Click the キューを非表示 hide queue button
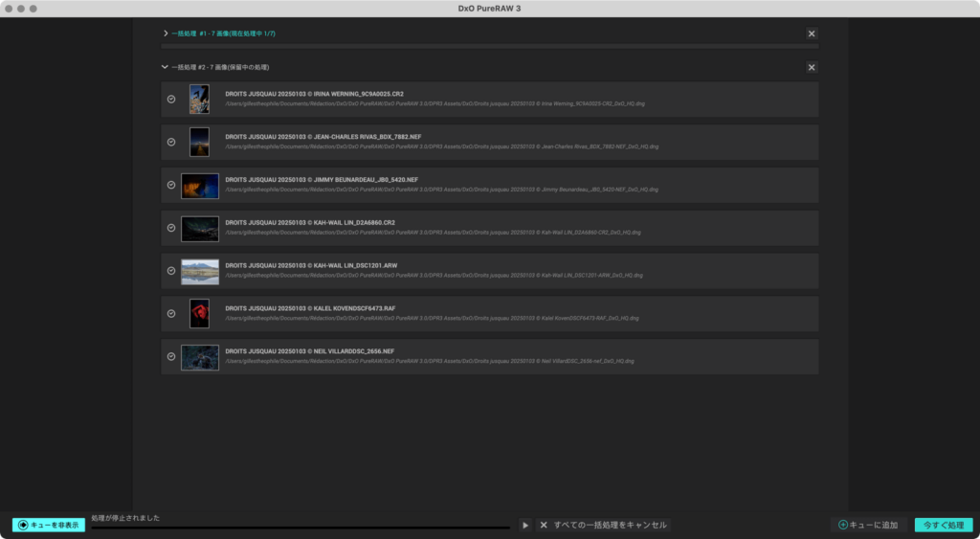Image resolution: width=980 pixels, height=539 pixels. coord(49,525)
